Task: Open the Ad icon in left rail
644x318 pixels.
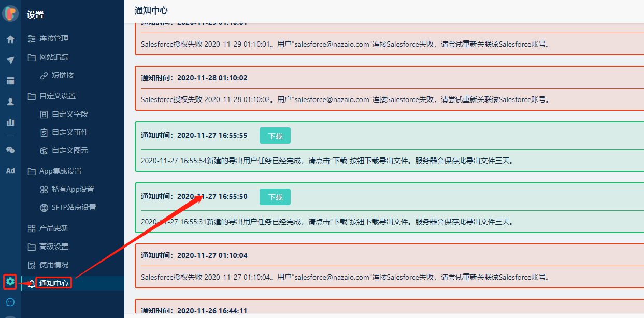Action: coord(10,170)
